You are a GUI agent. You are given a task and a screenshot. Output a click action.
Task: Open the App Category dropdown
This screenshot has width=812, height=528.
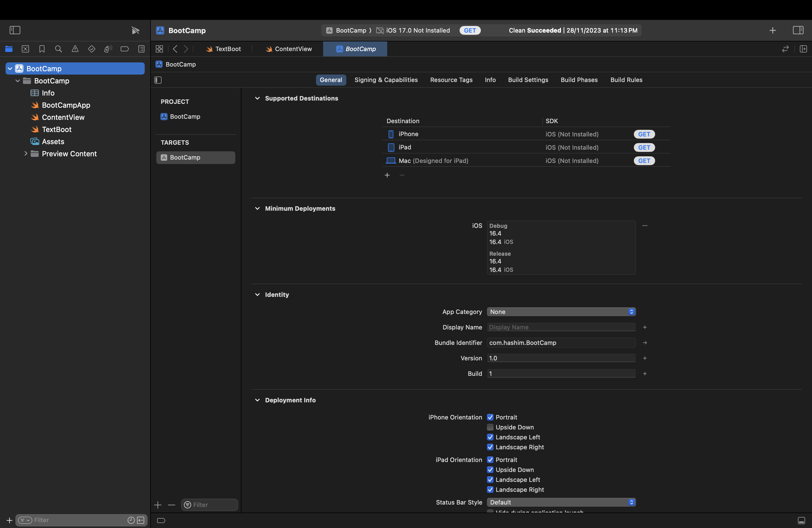[561, 312]
